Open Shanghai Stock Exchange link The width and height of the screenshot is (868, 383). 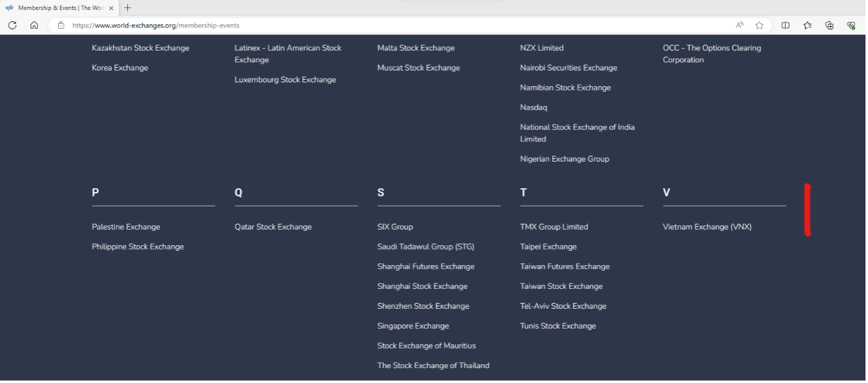point(422,287)
